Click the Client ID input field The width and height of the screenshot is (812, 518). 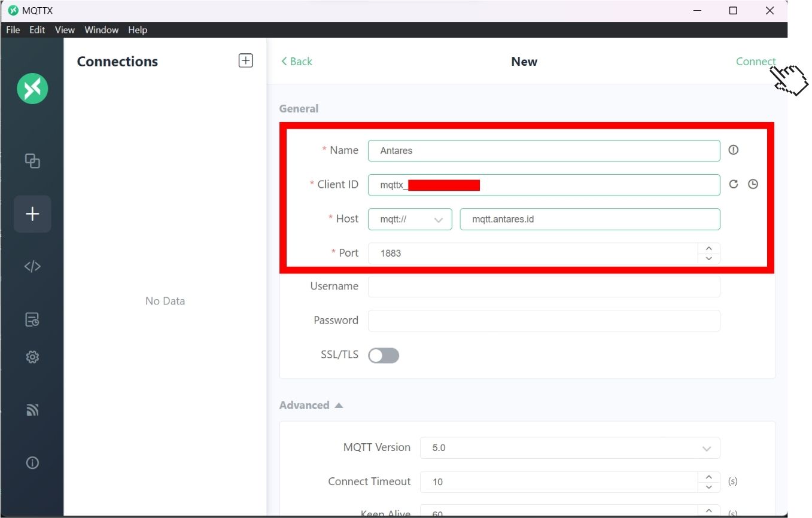[x=544, y=185]
